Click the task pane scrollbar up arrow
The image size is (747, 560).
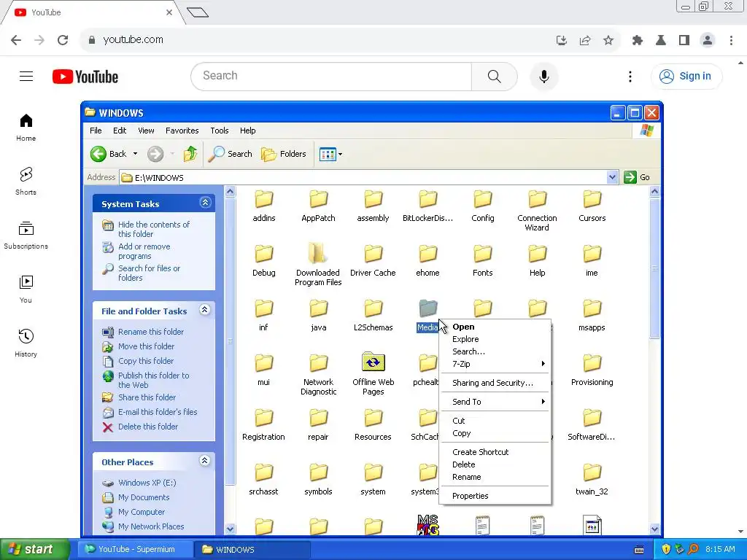230,192
